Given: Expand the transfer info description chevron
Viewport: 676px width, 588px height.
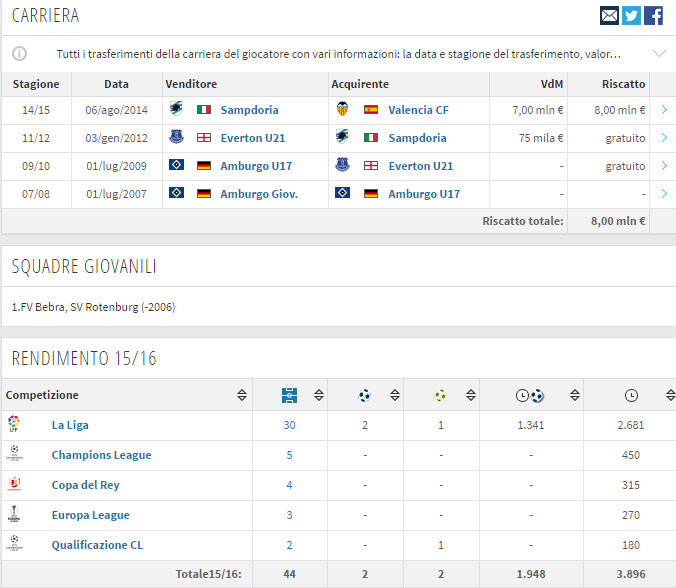Looking at the screenshot, I should (x=658, y=53).
